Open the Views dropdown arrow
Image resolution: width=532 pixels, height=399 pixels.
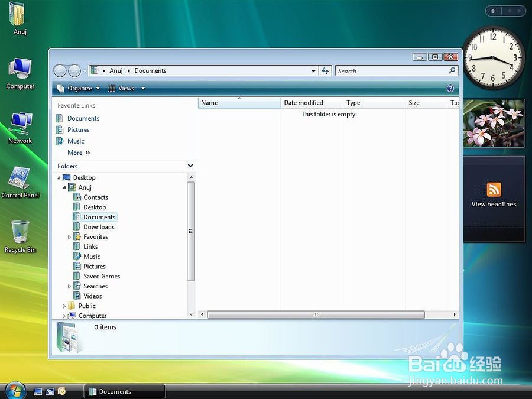pos(143,88)
